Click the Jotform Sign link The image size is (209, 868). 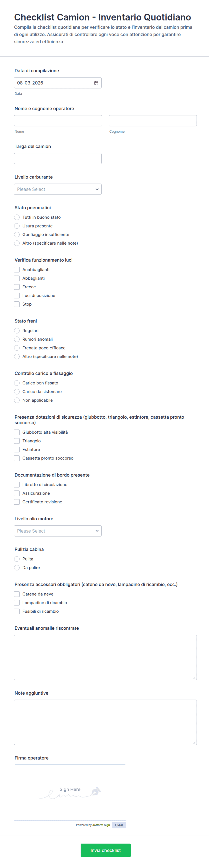coord(101,825)
